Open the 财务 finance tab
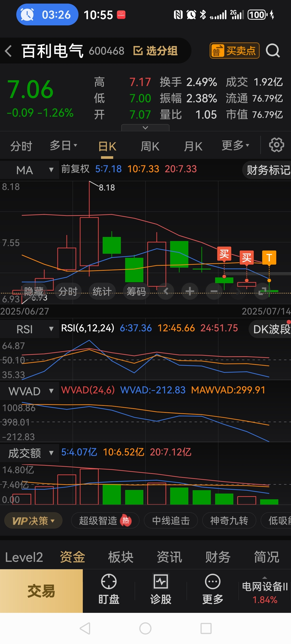This screenshot has height=644, width=291. [x=218, y=558]
